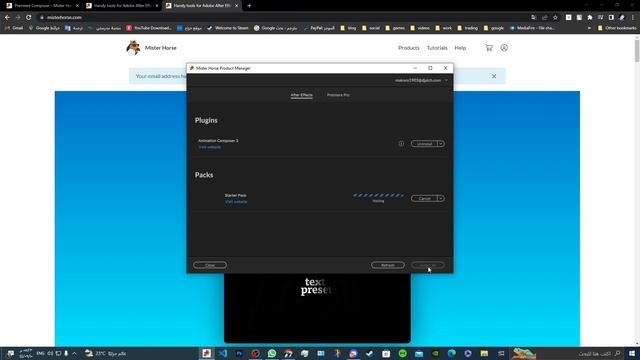The height and width of the screenshot is (360, 640).
Task: Dismiss the email notification banner
Action: tap(494, 76)
